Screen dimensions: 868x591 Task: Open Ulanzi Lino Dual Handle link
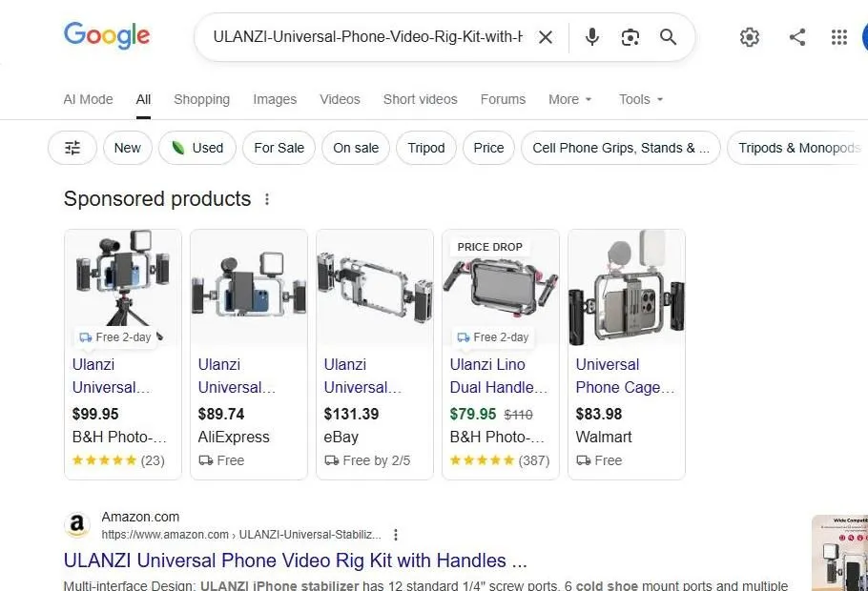[x=498, y=376]
